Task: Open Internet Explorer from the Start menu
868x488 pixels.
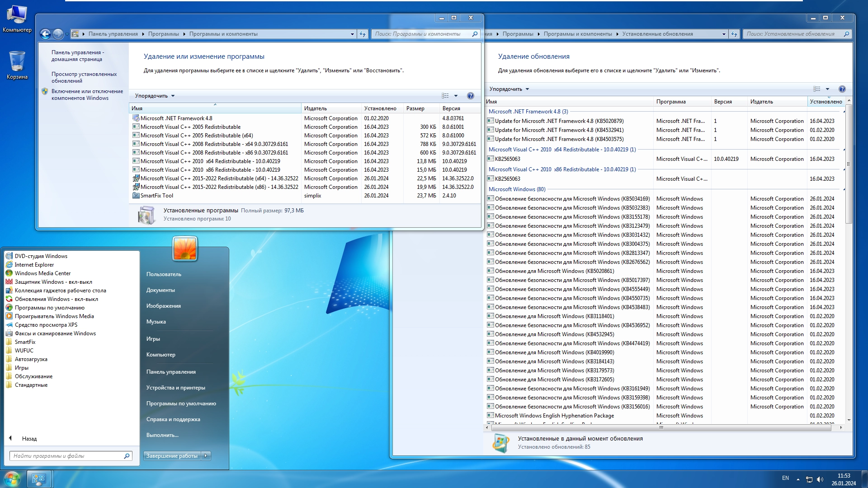Action: point(34,265)
